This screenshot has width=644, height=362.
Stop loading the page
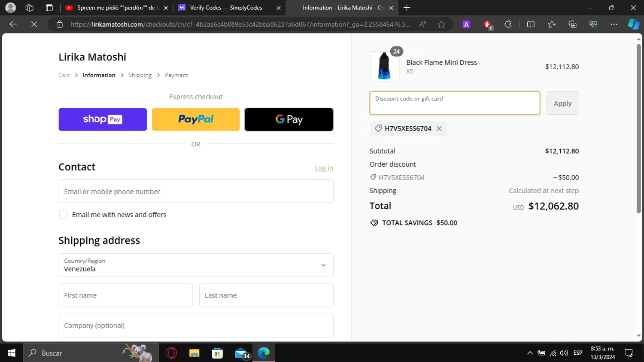(34, 24)
